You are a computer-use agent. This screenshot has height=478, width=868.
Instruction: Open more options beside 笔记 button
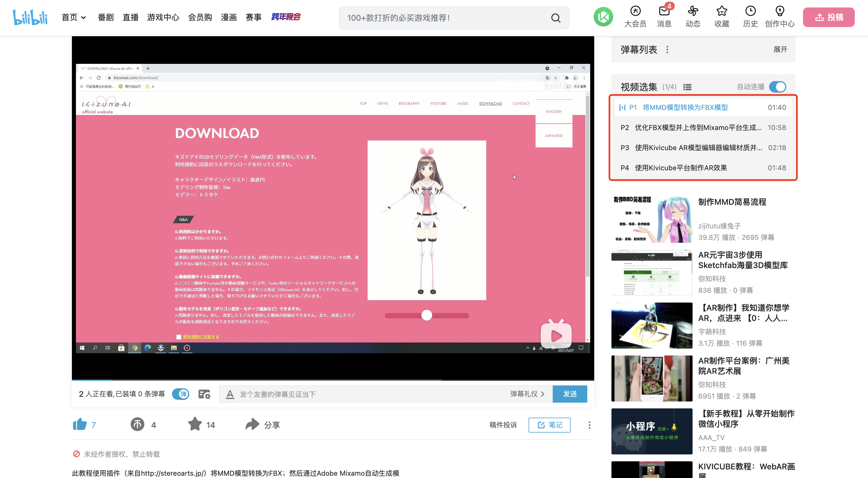[589, 425]
